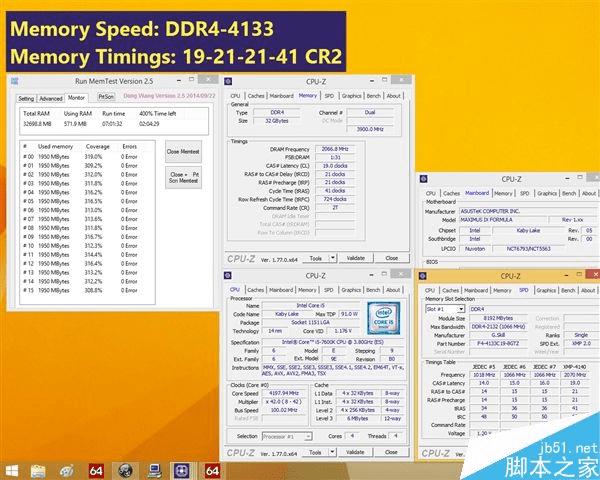This screenshot has height=480, width=600.
Task: Click the Core Speed value 4197.94 MHz
Action: point(283,393)
